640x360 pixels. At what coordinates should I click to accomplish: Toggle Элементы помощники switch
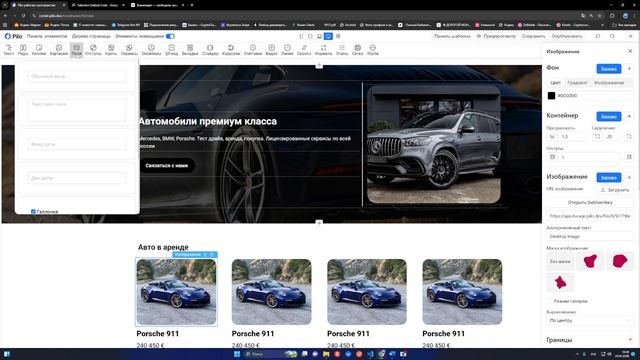tap(170, 36)
